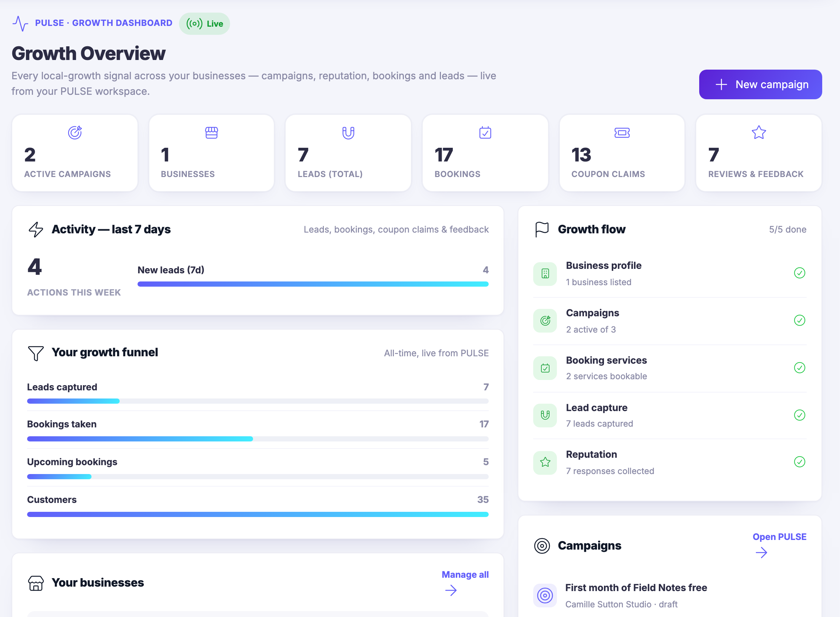840x617 pixels.
Task: Open PULSE from the Campaigns panel
Action: 779,544
